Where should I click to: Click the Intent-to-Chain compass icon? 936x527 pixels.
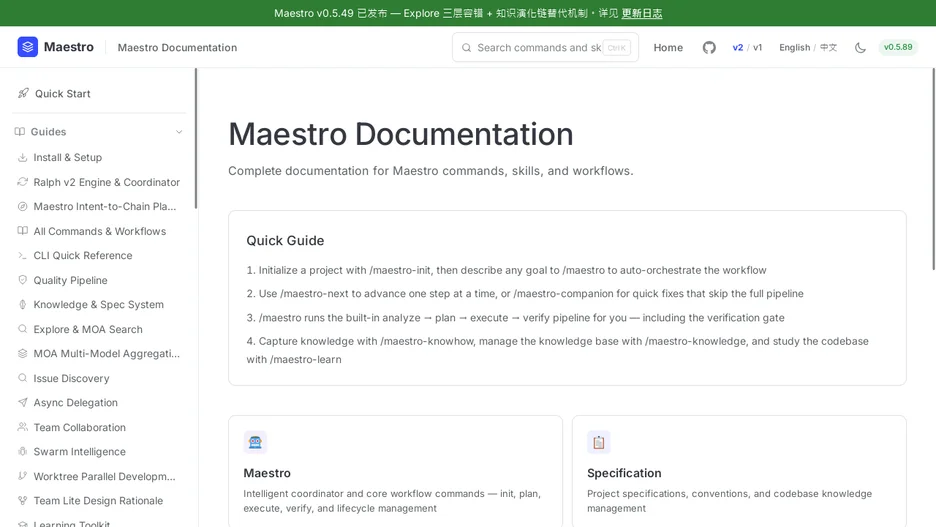(x=23, y=207)
